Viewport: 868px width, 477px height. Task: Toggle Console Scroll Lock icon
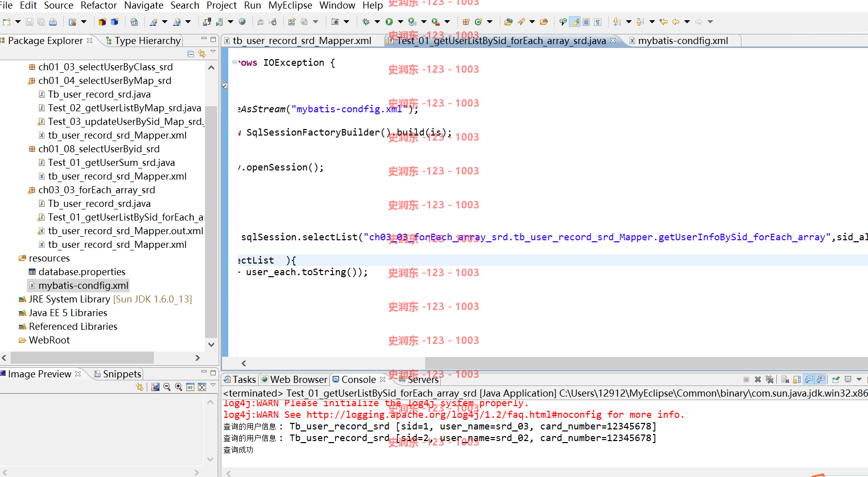[797, 379]
